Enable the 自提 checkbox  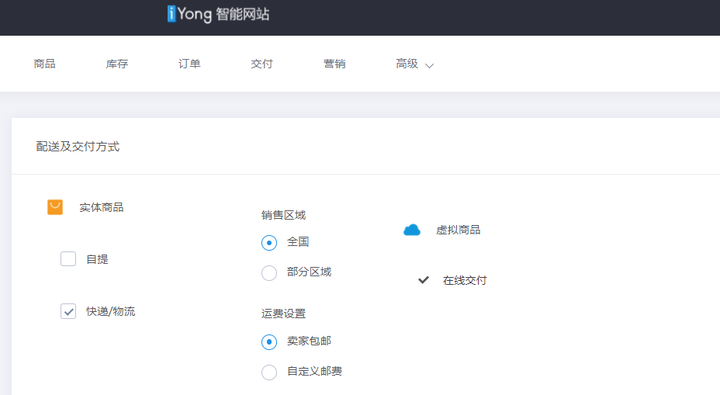[68, 259]
